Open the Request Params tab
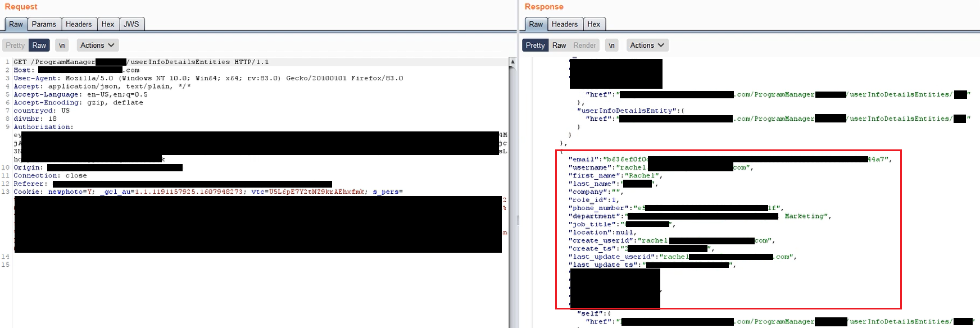This screenshot has height=328, width=980. click(x=44, y=24)
